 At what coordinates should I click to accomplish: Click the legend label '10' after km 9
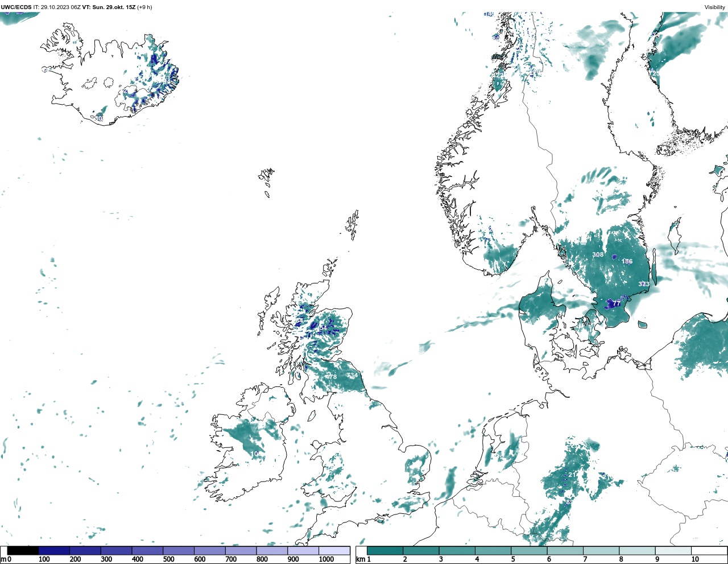tap(695, 559)
